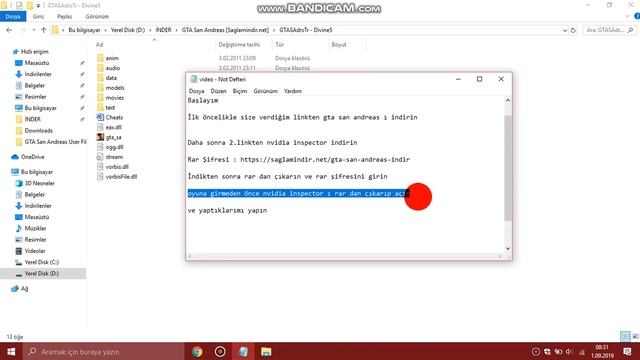
Task: Sort by Ad column header
Action: tap(100, 44)
